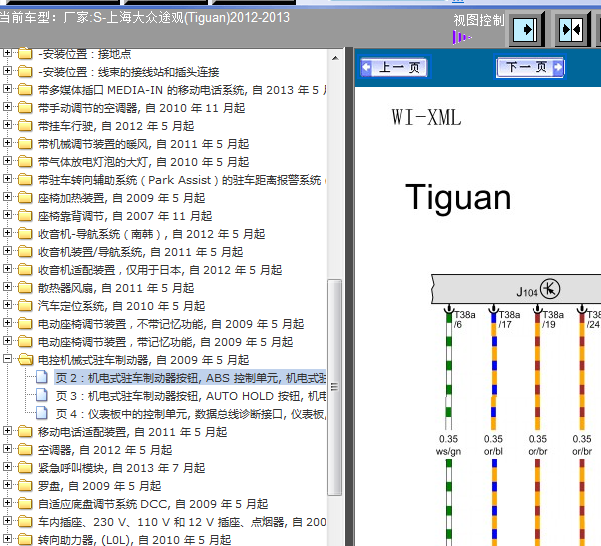Click folder icon of 自适应底盘调节系统 DCC

(x=25, y=504)
